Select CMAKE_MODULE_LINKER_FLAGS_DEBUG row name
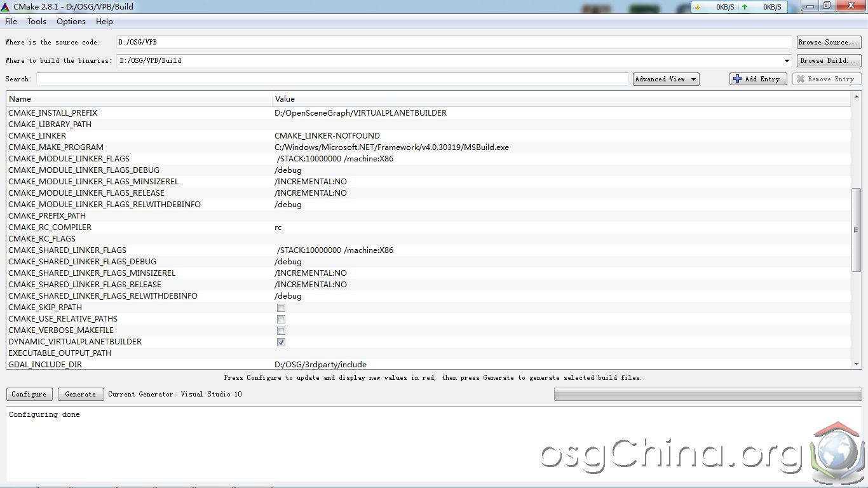 84,170
